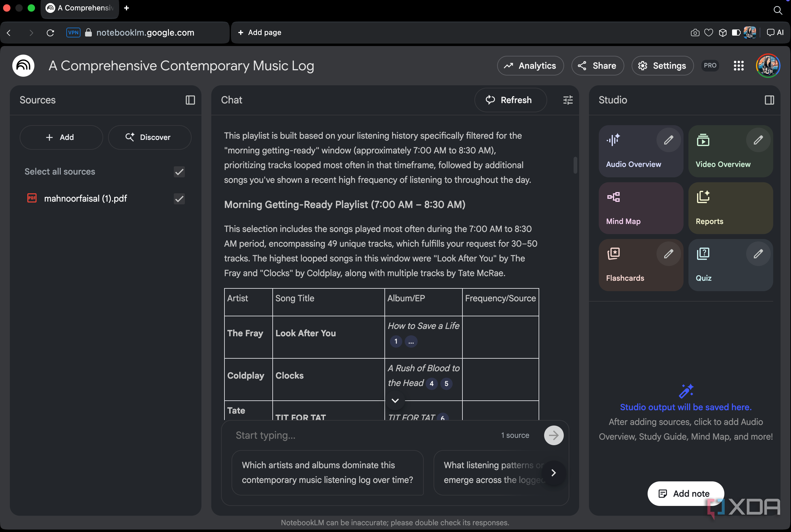Image resolution: width=791 pixels, height=532 pixels.
Task: Click the 1 source label in input
Action: (515, 435)
